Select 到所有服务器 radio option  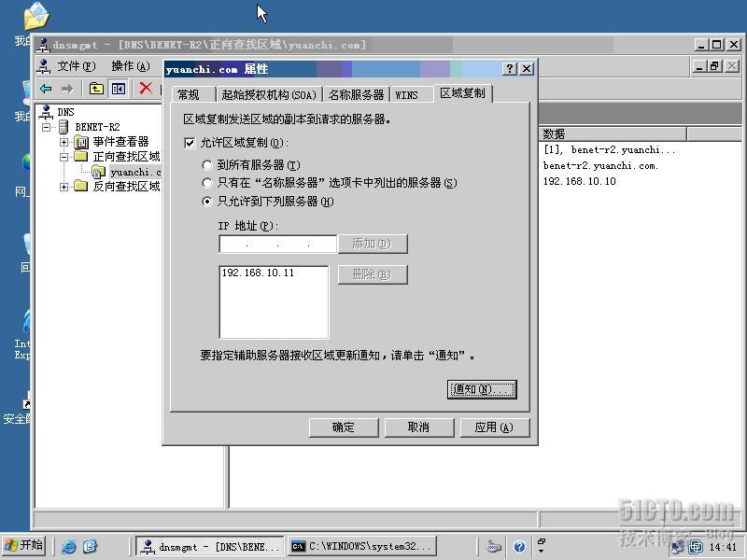(x=206, y=165)
